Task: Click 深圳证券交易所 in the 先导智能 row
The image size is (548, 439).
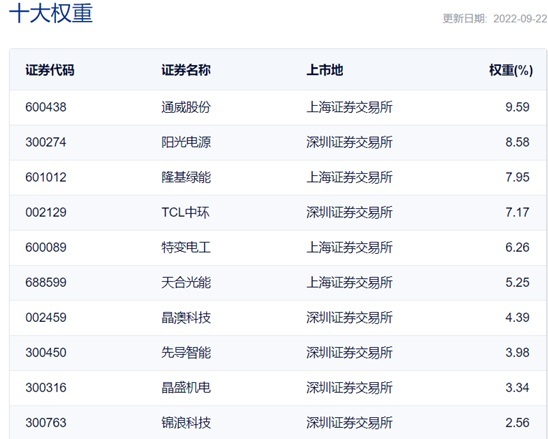Action: tap(349, 352)
